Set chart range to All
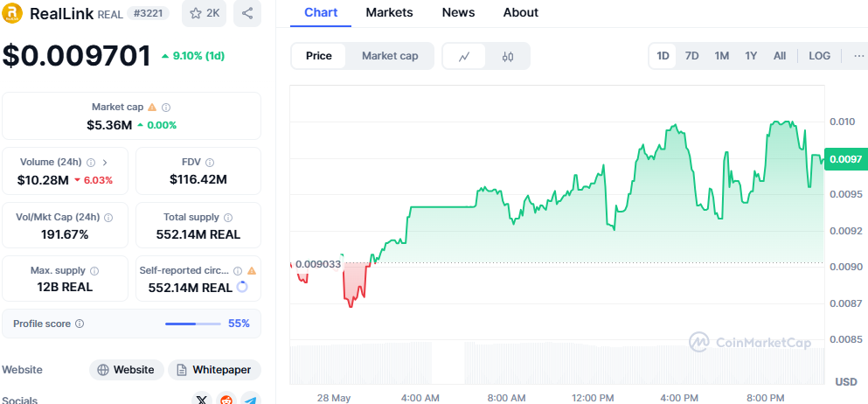868x404 pixels. pyautogui.click(x=780, y=56)
